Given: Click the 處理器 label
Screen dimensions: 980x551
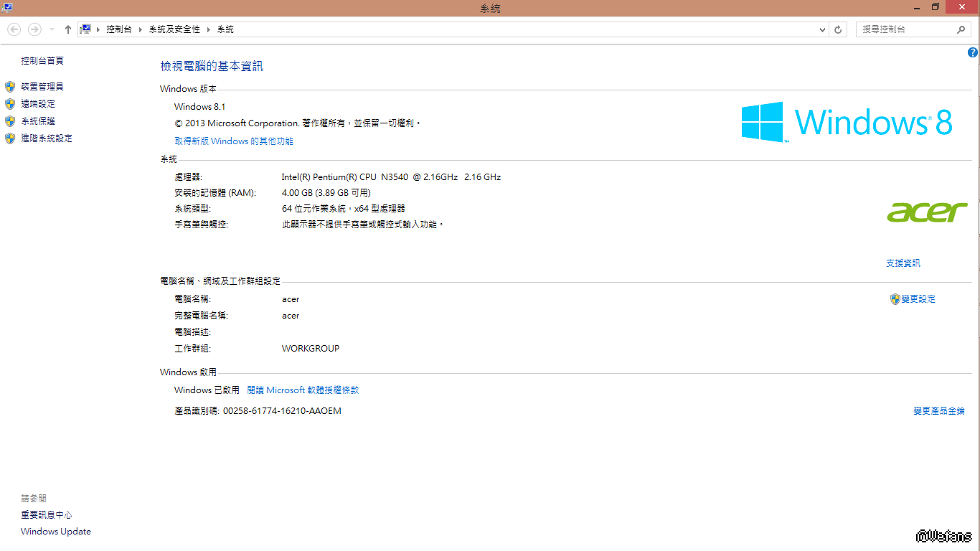Looking at the screenshot, I should coord(189,177).
